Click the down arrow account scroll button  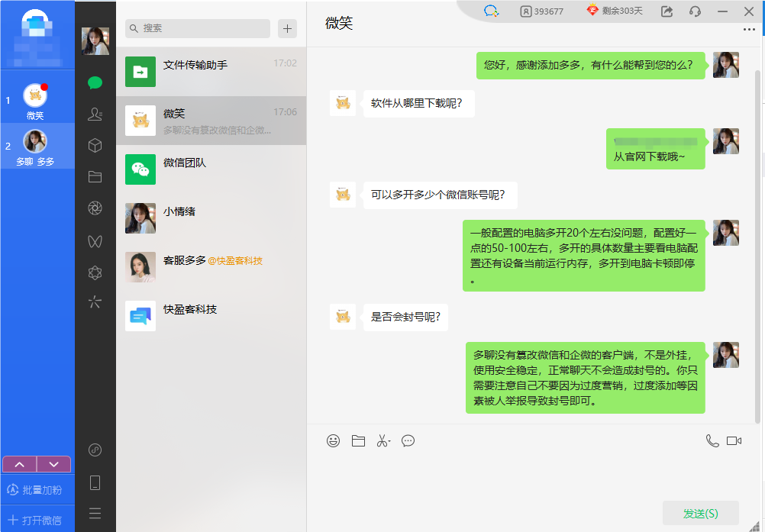coord(54,464)
